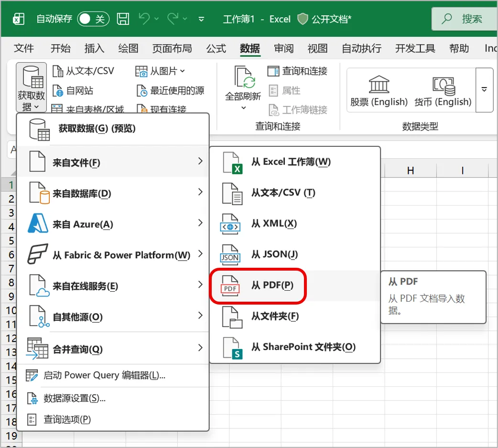Click 获取数据(G) (预览) menu item

tap(113, 129)
